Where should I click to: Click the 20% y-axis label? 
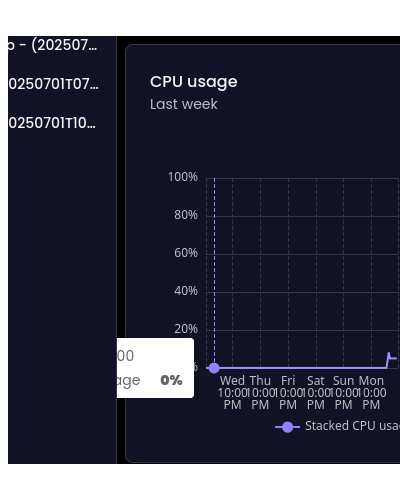(x=186, y=329)
